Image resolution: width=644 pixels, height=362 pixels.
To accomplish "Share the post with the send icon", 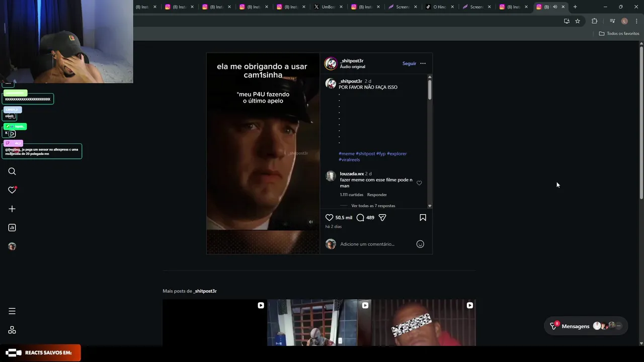I will (382, 218).
